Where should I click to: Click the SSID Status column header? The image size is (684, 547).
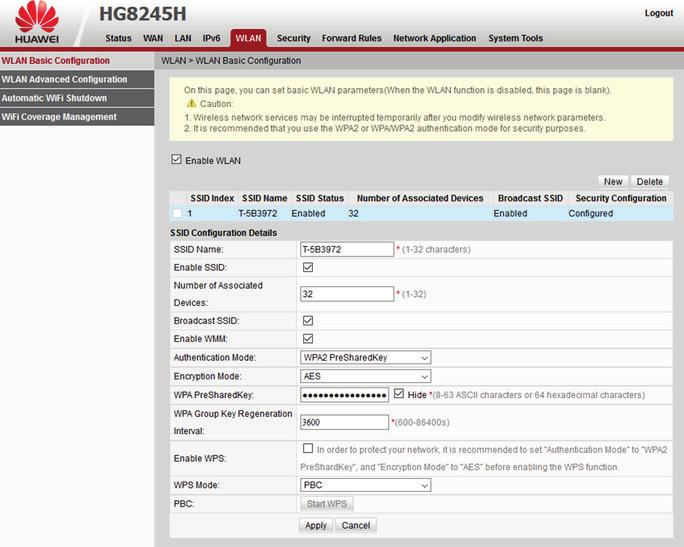pos(320,198)
